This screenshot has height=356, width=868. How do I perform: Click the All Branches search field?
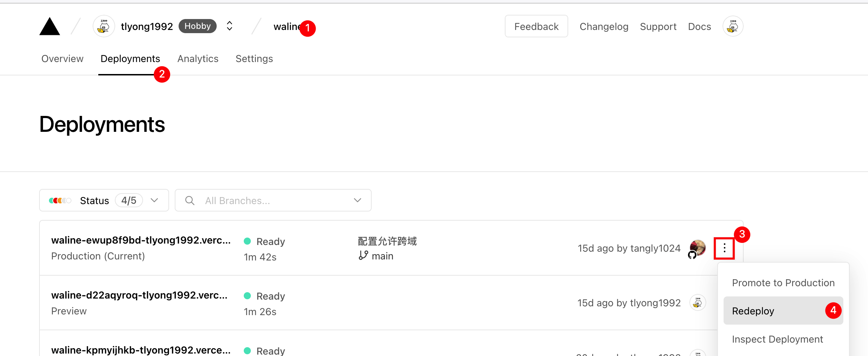273,200
